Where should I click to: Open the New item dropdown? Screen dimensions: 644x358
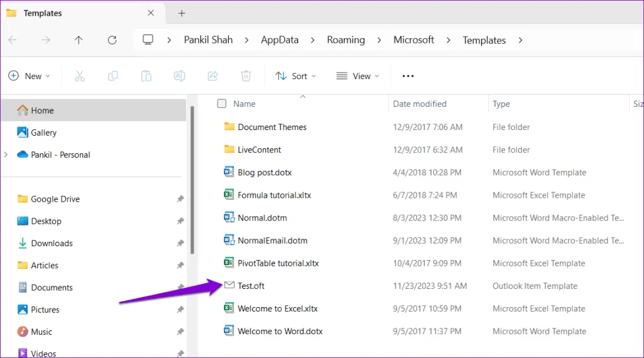[x=29, y=76]
